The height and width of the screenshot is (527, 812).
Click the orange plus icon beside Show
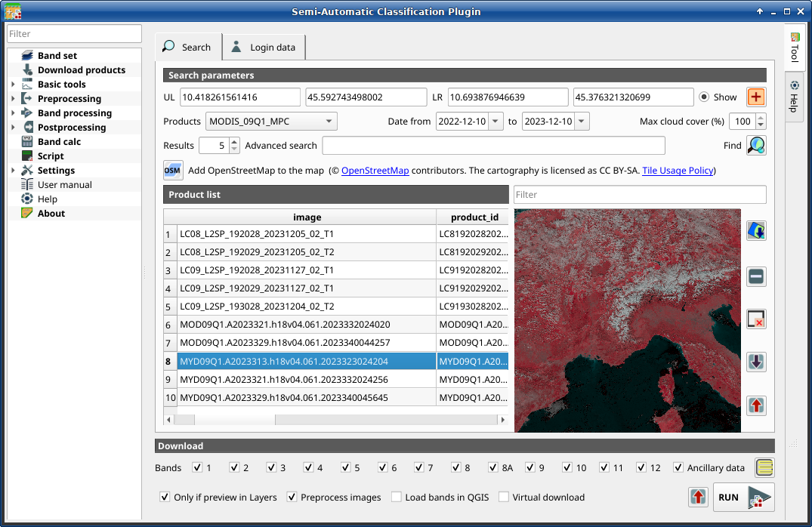pos(755,97)
